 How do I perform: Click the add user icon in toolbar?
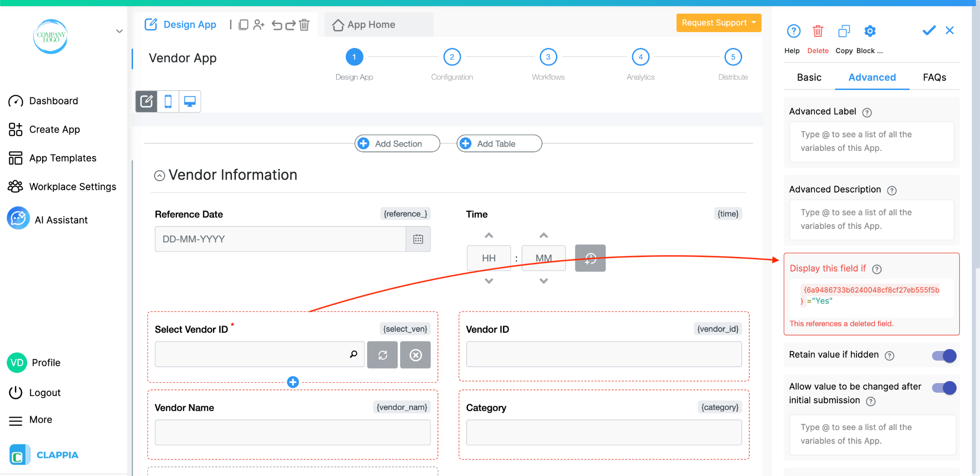[x=259, y=24]
